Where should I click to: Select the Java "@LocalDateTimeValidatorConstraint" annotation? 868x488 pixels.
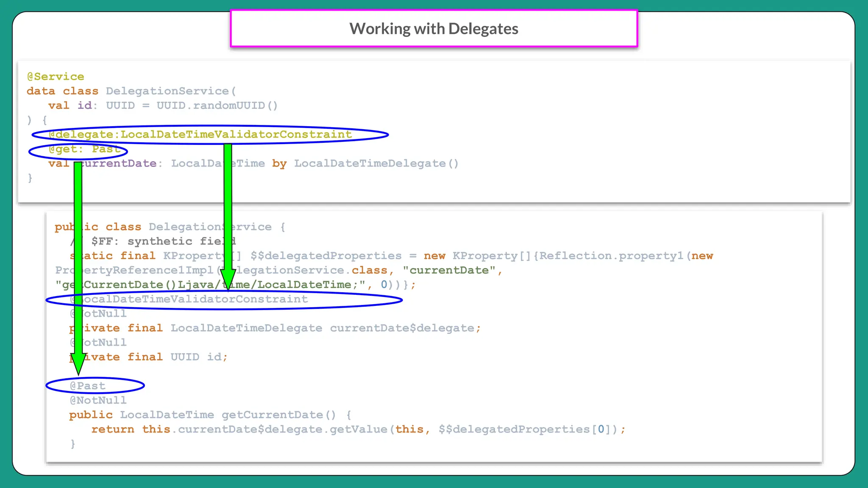coord(189,299)
